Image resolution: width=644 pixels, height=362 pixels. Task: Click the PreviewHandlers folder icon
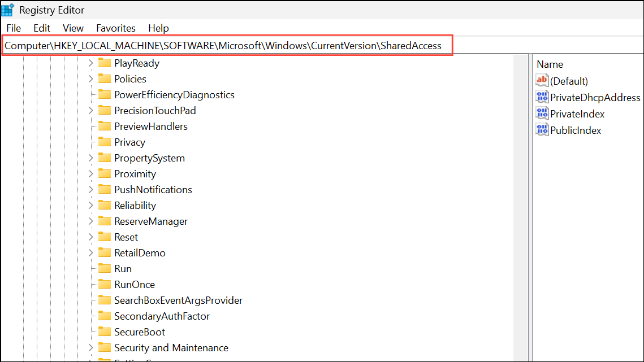105,126
